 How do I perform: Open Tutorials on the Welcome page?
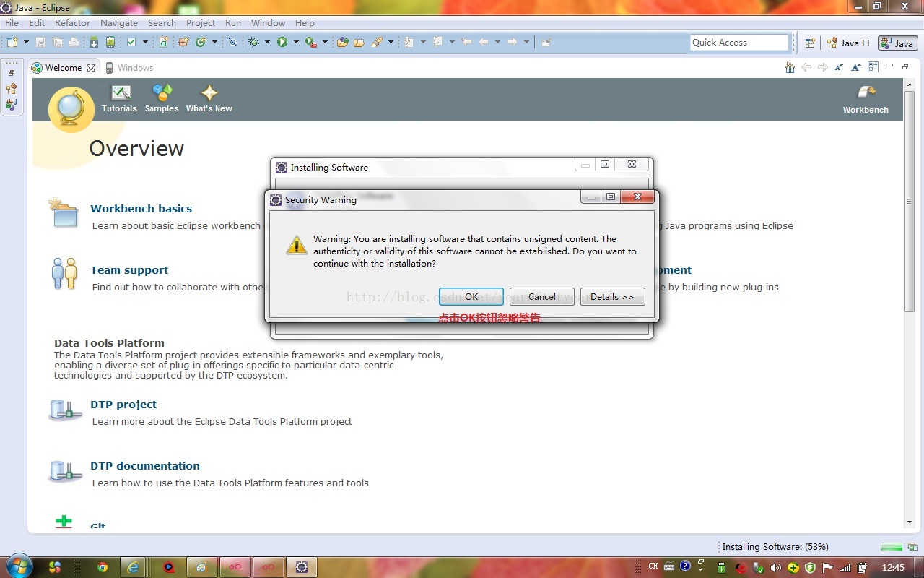(x=119, y=98)
